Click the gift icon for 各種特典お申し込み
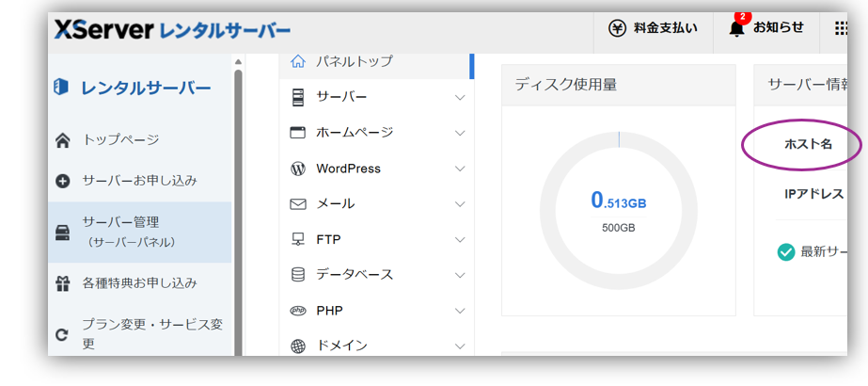Screen dimensions: 868x386 coord(63,282)
